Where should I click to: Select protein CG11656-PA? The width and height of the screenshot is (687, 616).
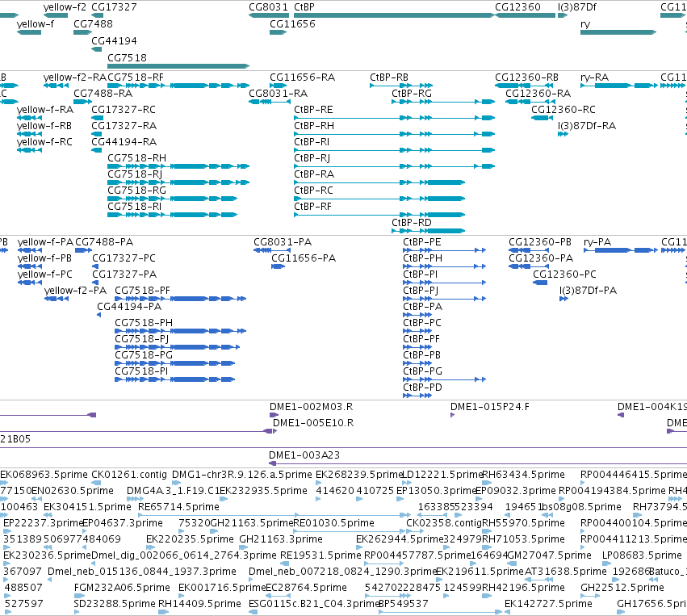click(x=304, y=258)
